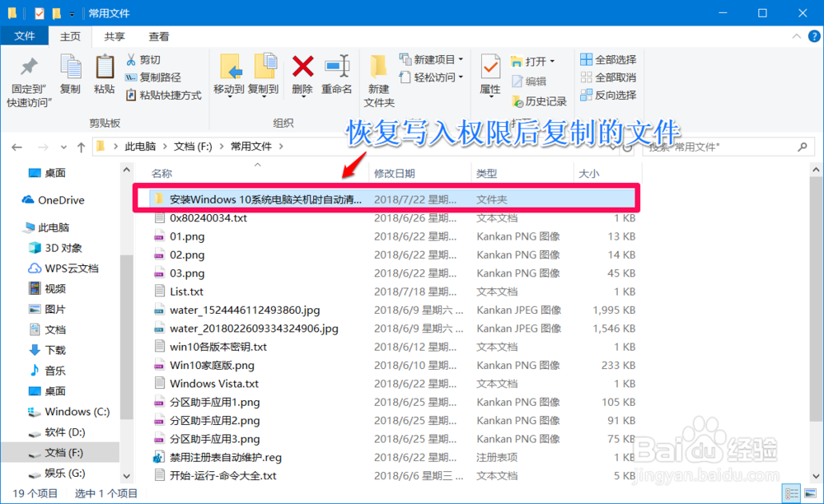824x504 pixels.
Task: Click Paste shortcut (粘贴快捷方式)
Action: pos(163,95)
